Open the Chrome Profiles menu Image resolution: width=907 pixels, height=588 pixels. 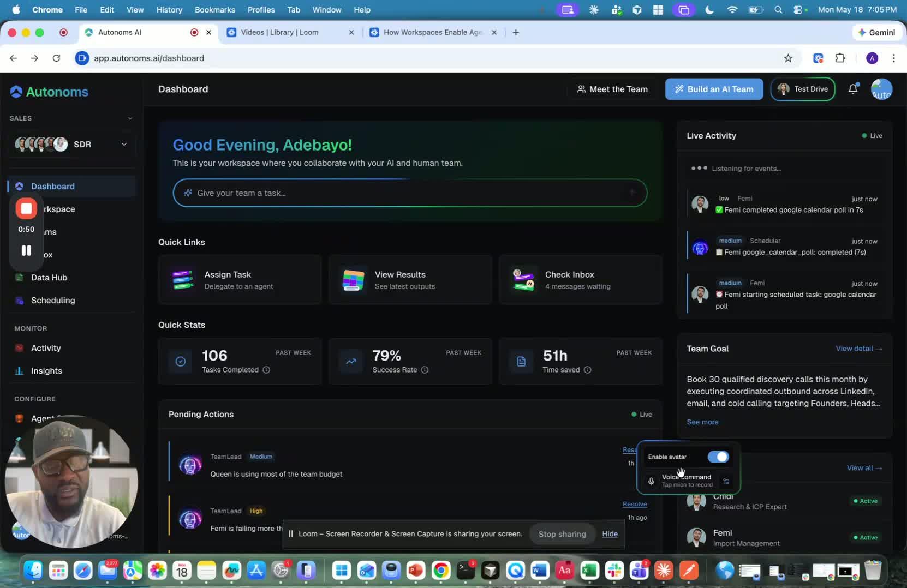261,10
